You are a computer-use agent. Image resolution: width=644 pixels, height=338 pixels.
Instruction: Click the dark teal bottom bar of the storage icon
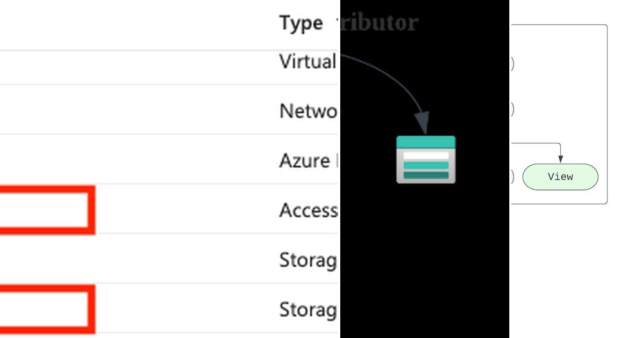pyautogui.click(x=425, y=175)
